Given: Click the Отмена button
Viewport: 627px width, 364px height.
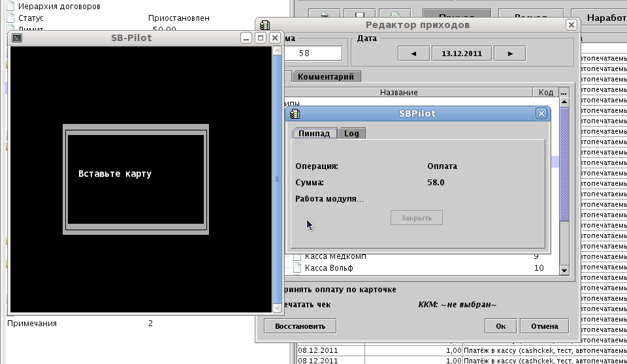Looking at the screenshot, I should (x=544, y=326).
